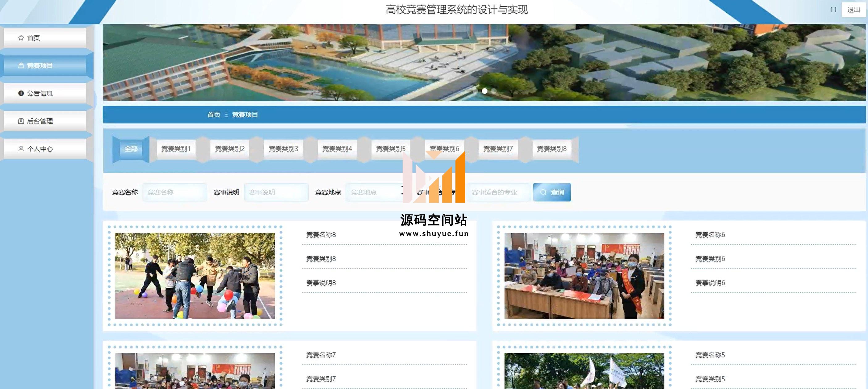Open 首页 in the sidebar
The image size is (868, 389).
[x=45, y=38]
